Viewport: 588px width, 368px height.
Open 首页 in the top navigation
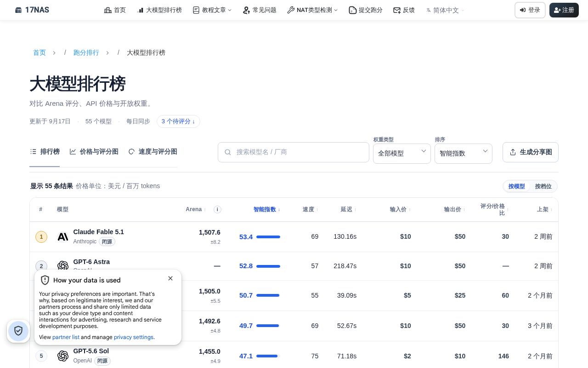click(115, 10)
